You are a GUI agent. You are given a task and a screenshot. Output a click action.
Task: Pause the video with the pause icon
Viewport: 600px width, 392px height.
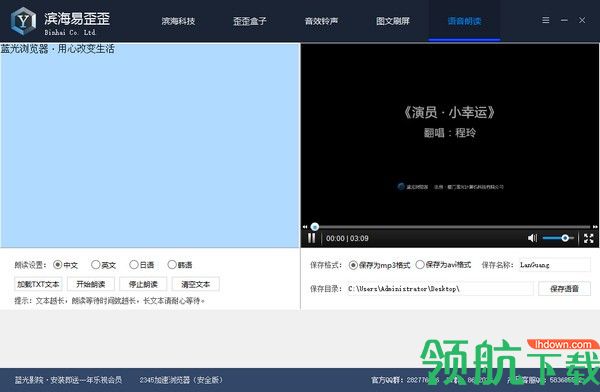tap(311, 238)
